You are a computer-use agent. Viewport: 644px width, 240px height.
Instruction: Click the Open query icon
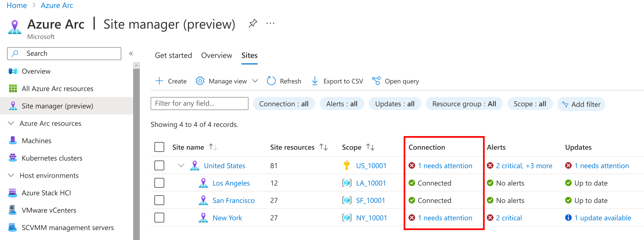376,81
